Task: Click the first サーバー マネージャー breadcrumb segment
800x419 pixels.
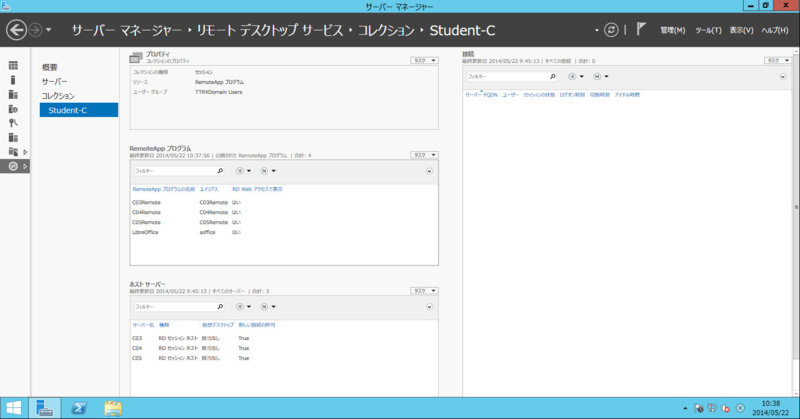Action: click(x=127, y=31)
